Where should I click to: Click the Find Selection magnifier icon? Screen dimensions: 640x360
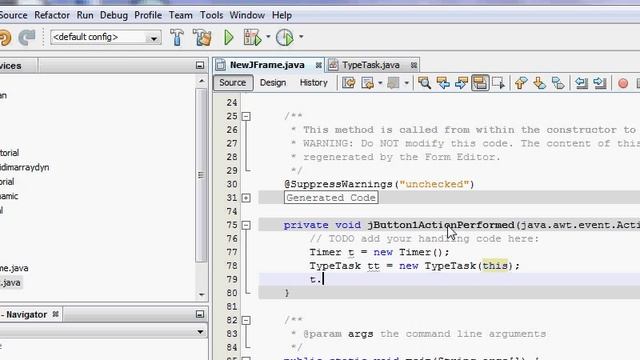[424, 83]
